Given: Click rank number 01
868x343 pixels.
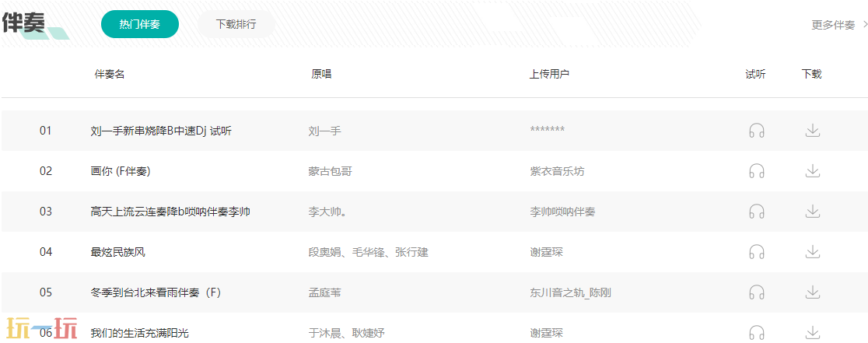Looking at the screenshot, I should pos(45,131).
